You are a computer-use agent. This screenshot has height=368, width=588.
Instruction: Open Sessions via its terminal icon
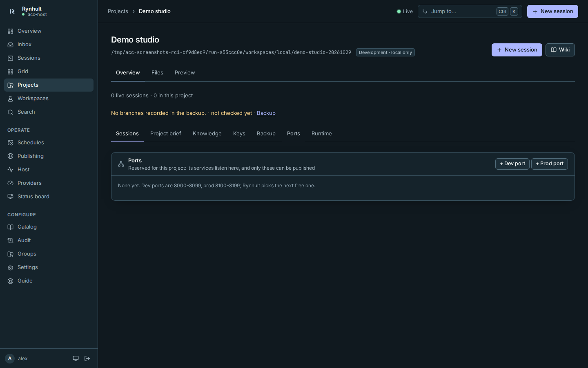point(11,58)
